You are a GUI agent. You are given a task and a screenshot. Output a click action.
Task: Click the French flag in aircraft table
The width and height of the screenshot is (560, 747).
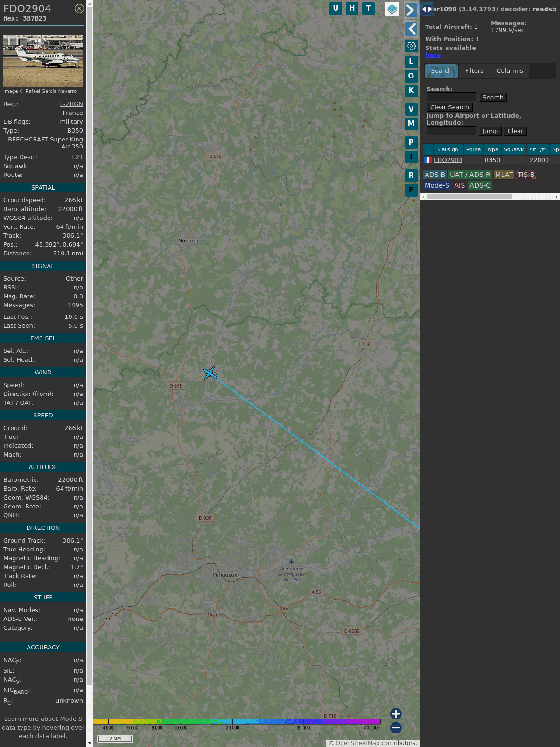427,160
